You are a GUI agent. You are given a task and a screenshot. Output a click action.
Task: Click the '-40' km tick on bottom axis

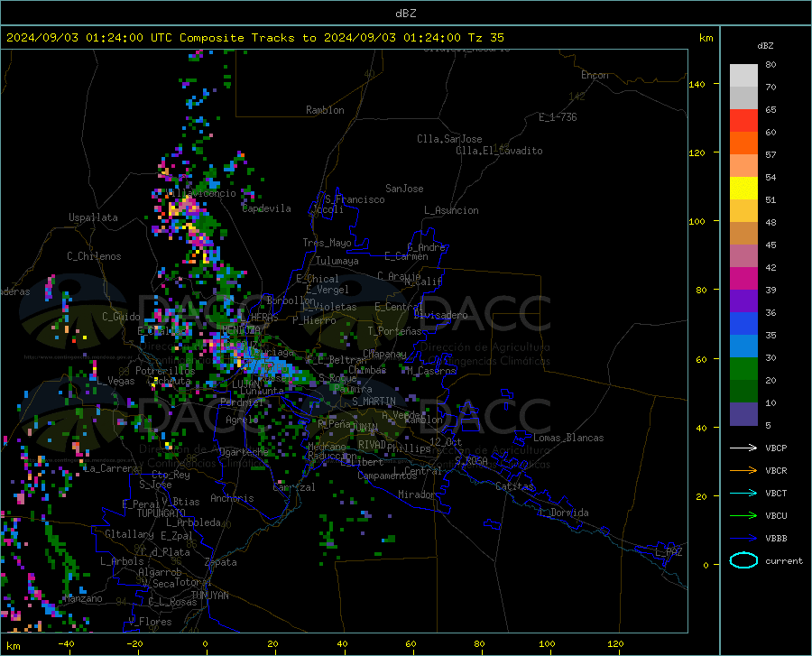[66, 643]
